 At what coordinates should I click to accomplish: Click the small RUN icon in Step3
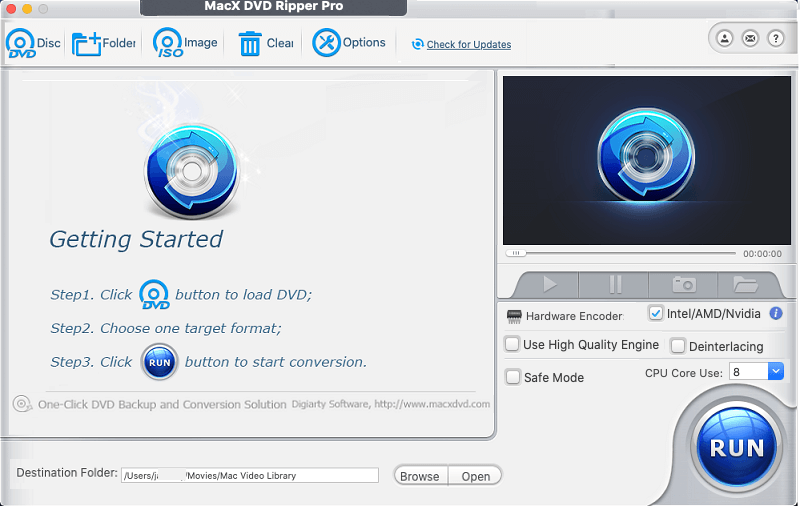[x=159, y=362]
